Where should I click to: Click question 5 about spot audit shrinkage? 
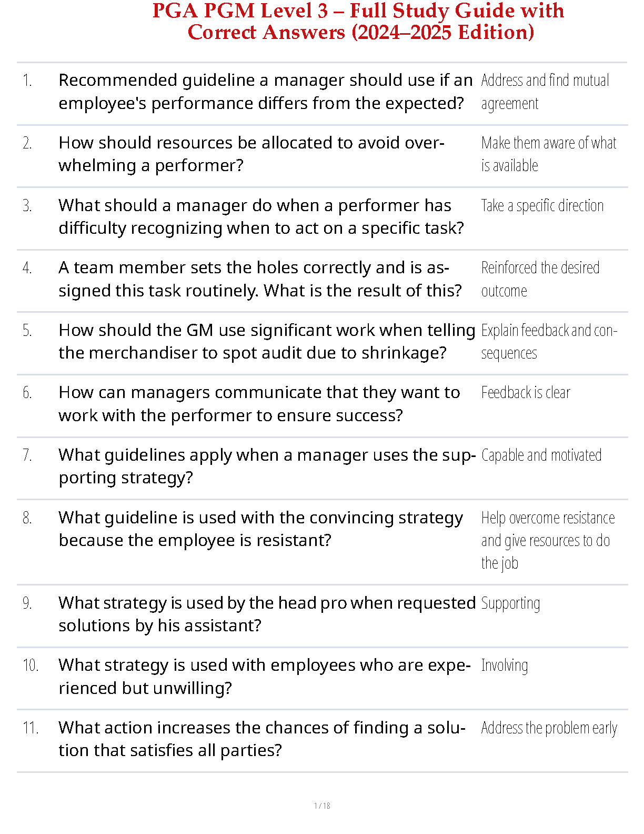tap(267, 341)
